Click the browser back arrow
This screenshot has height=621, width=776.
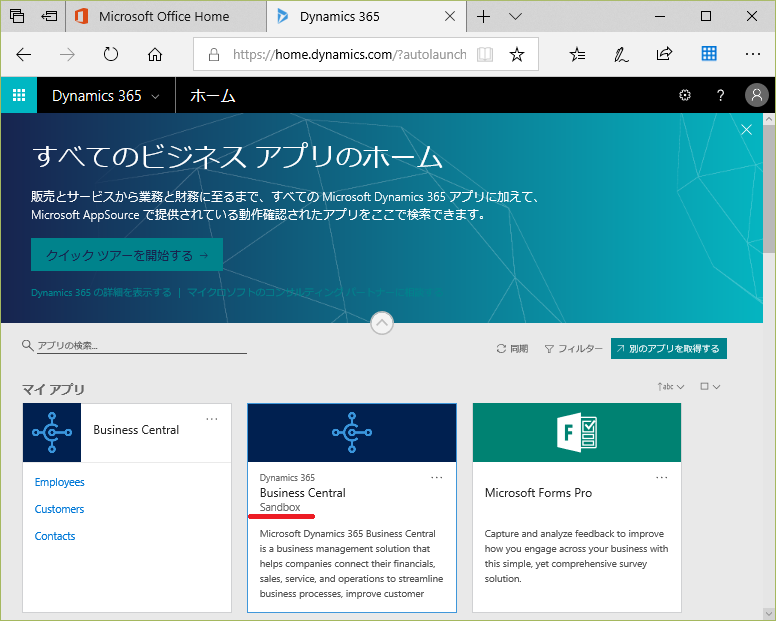tap(23, 54)
